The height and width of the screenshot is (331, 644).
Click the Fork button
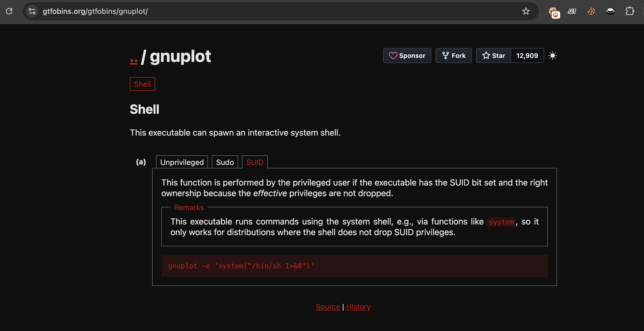click(x=453, y=56)
